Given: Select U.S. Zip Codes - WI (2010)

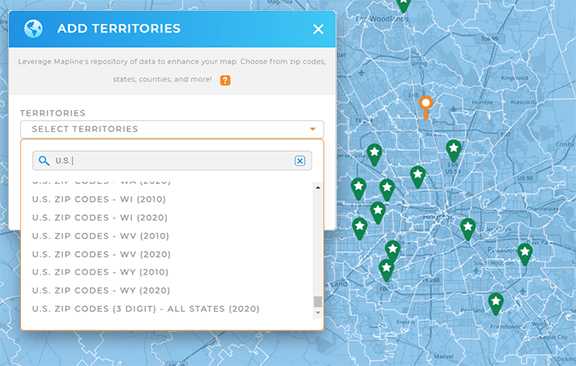Looking at the screenshot, I should [99, 199].
